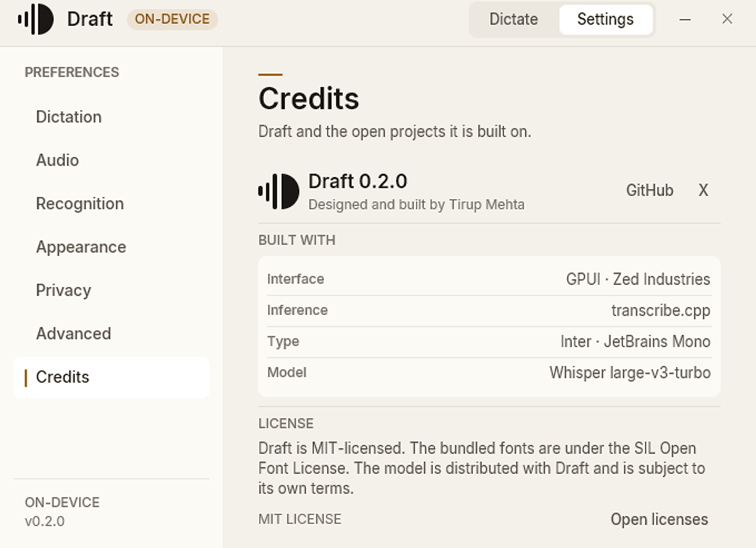Click the 'Interface' row label
This screenshot has width=756, height=548.
click(x=296, y=279)
